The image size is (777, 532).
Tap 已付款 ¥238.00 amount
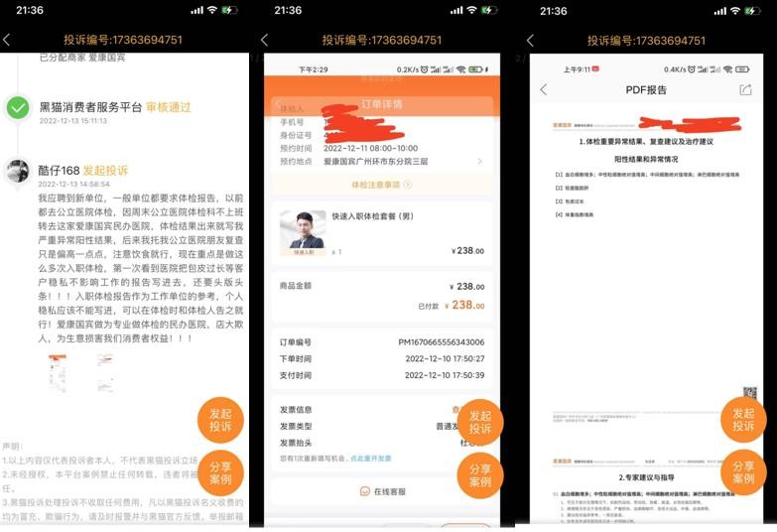tap(452, 306)
